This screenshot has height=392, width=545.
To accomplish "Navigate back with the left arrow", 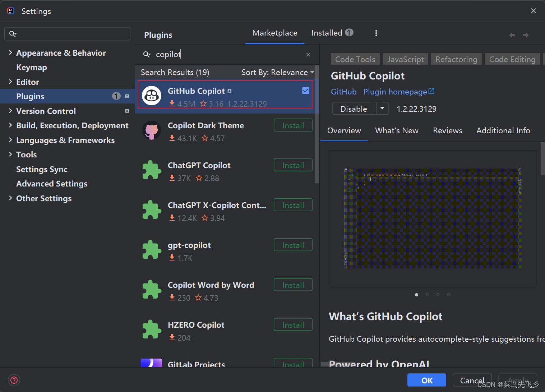I will click(512, 35).
